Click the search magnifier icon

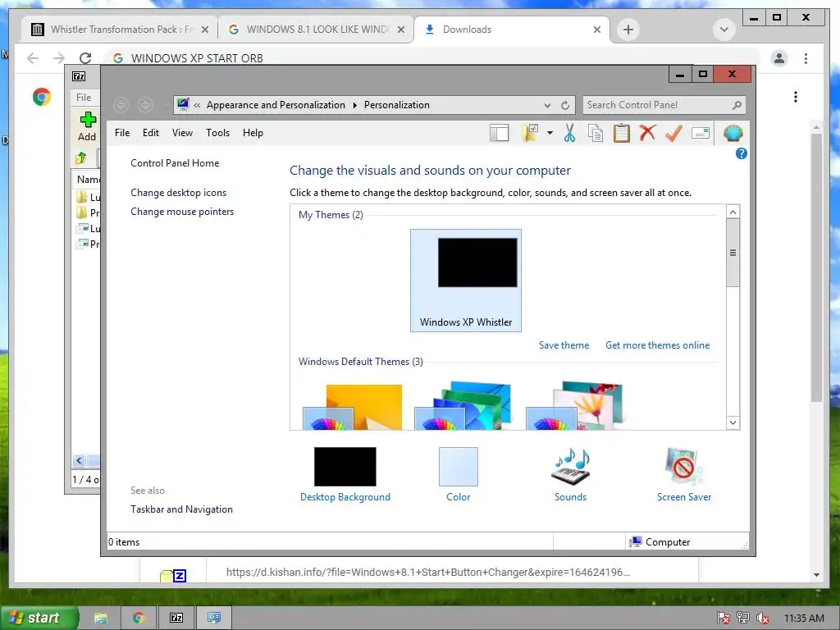[737, 105]
